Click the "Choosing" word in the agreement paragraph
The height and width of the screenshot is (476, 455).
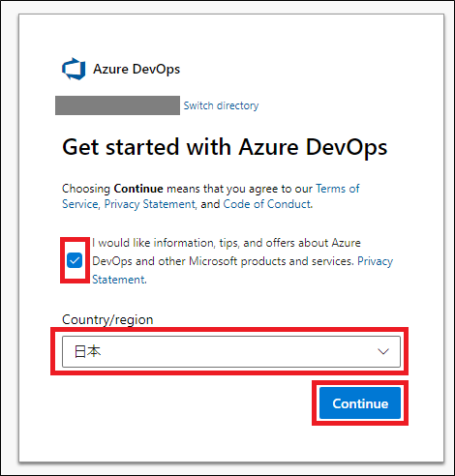point(86,189)
